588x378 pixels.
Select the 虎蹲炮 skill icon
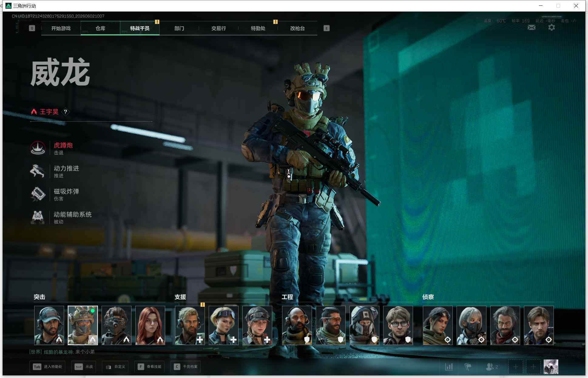pos(38,148)
